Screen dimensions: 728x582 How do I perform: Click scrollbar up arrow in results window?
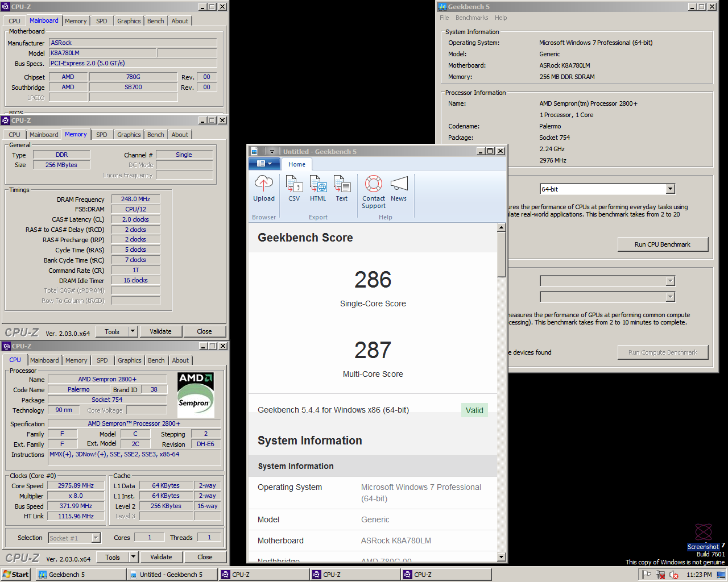click(501, 227)
